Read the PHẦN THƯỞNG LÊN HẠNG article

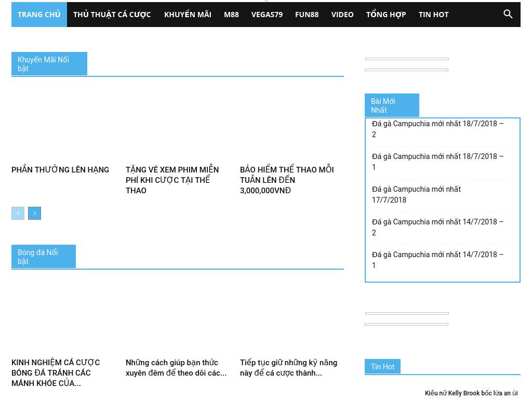pos(60,170)
